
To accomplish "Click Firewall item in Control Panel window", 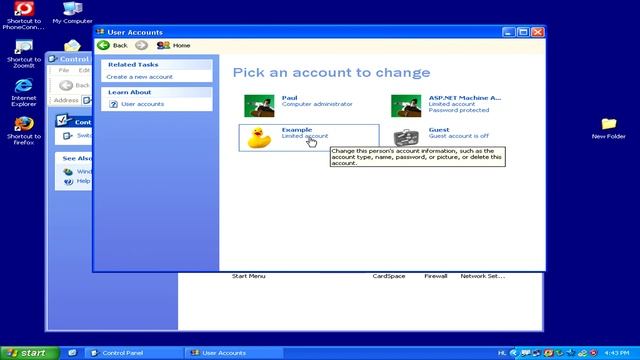I will 436,276.
